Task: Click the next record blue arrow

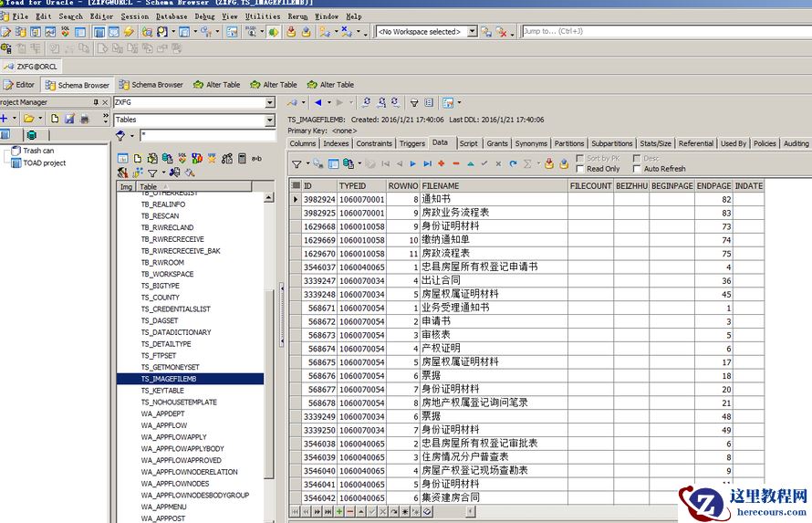Action: [412, 164]
